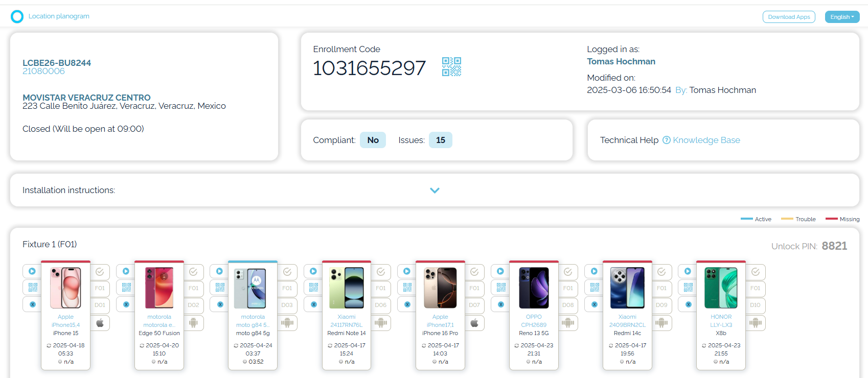Click the Download Apps button
The height and width of the screenshot is (378, 868).
click(x=789, y=17)
